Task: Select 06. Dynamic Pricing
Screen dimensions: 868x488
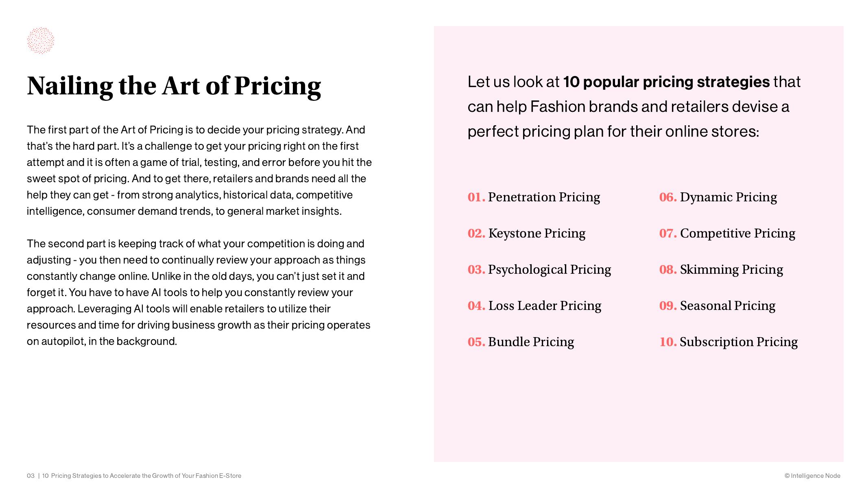Action: (x=718, y=197)
